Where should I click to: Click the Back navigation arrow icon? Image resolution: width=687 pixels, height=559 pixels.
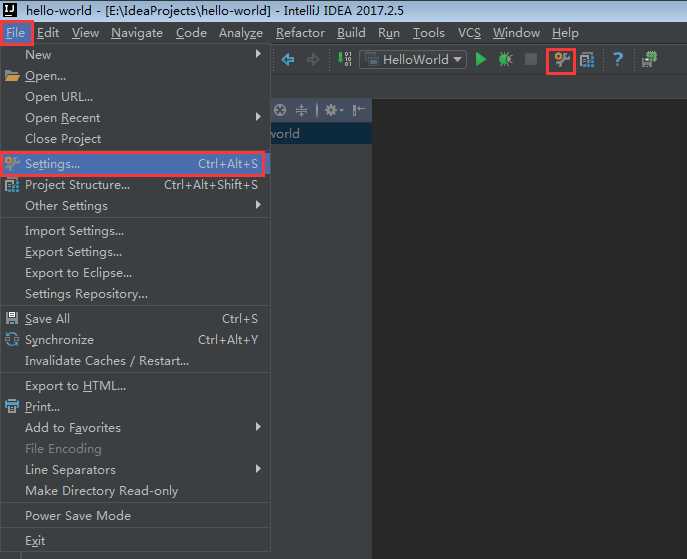pyautogui.click(x=288, y=59)
